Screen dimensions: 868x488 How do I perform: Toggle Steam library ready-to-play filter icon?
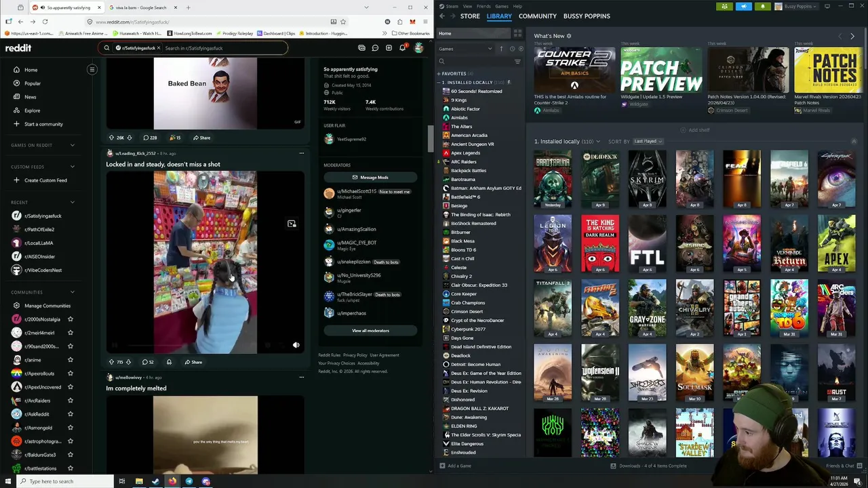point(521,49)
